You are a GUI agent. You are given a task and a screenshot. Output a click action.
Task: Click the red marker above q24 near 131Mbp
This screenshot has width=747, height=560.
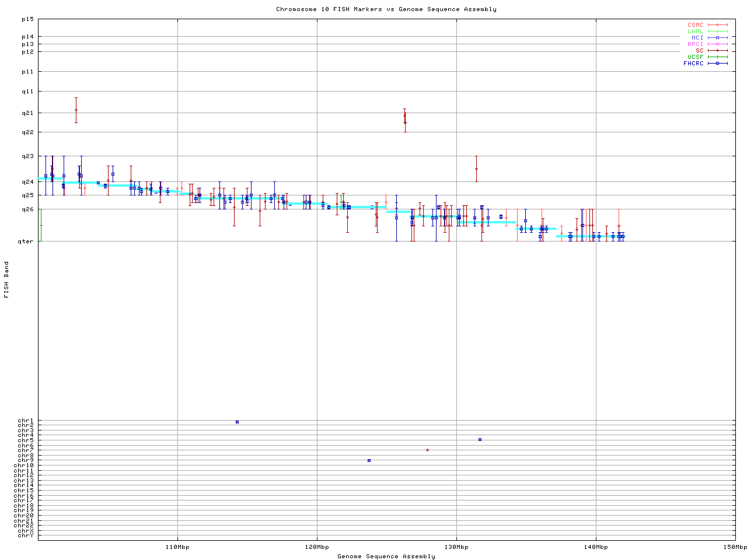click(x=476, y=169)
